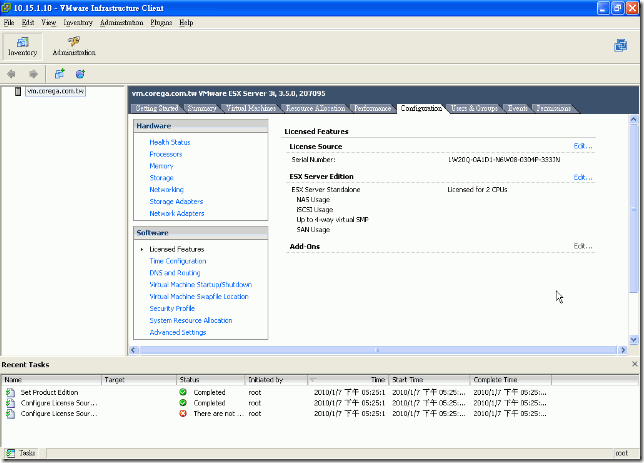
Task: Sort tasks by Name column header
Action: coord(52,380)
